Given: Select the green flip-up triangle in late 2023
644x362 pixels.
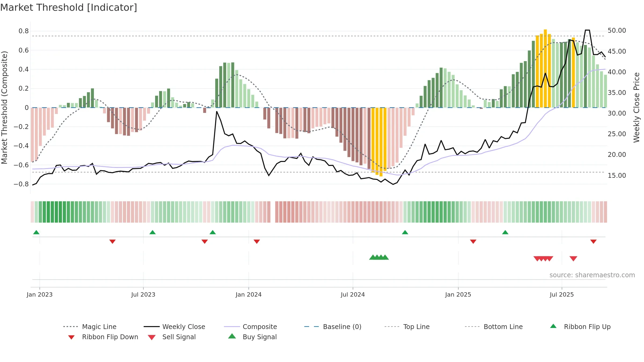Looking at the screenshot, I should tap(213, 232).
